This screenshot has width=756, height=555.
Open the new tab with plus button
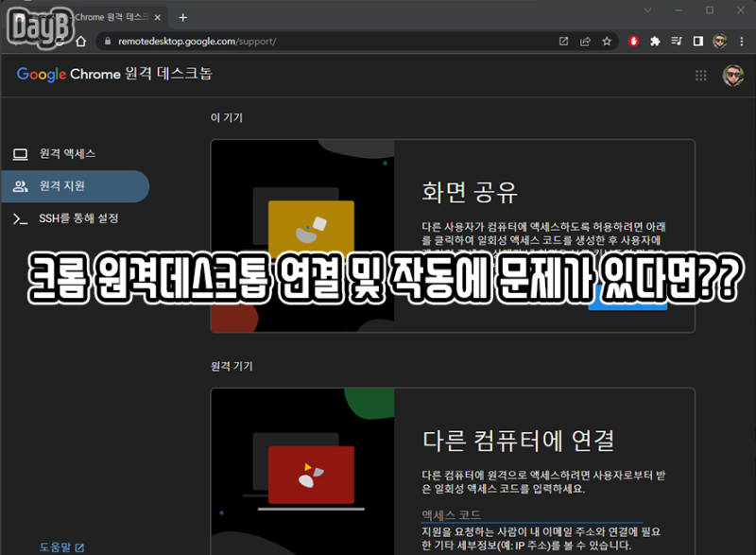point(182,18)
